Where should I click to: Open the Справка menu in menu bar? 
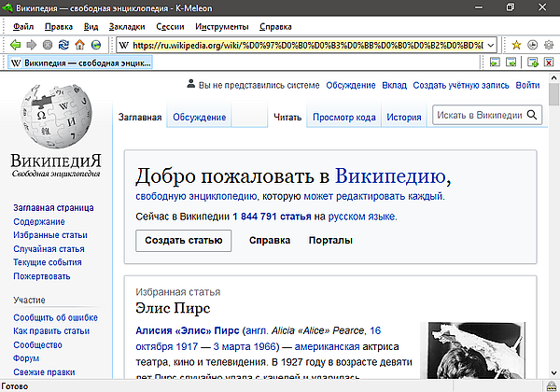tap(275, 27)
